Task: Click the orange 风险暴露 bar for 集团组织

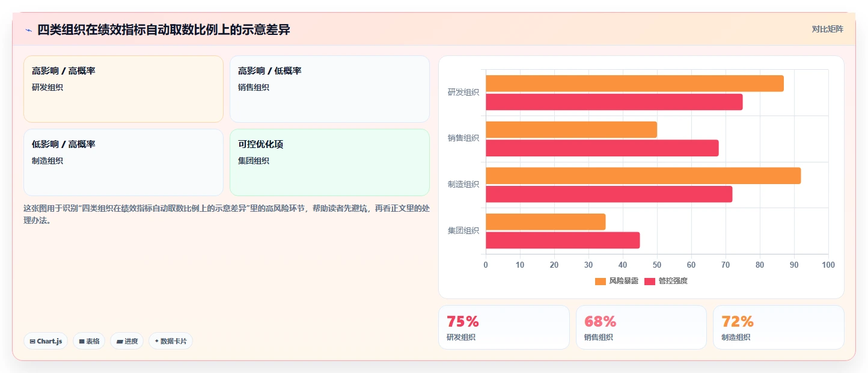Action: tap(546, 222)
